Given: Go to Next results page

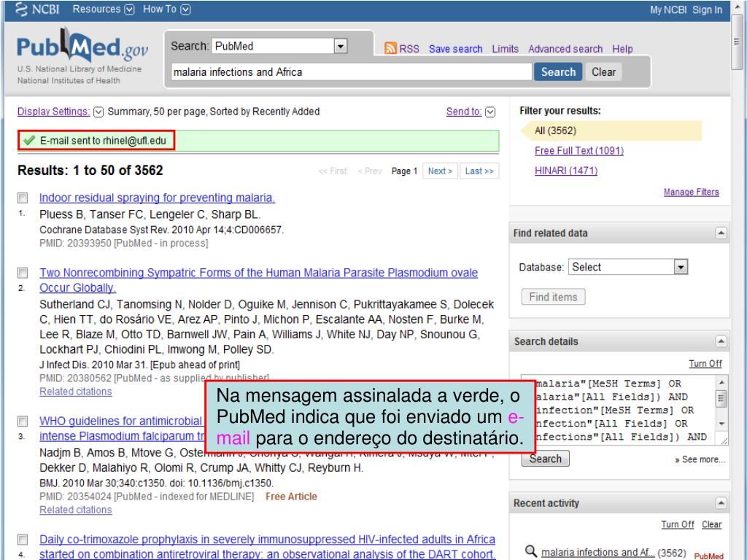Looking at the screenshot, I should 440,171.
